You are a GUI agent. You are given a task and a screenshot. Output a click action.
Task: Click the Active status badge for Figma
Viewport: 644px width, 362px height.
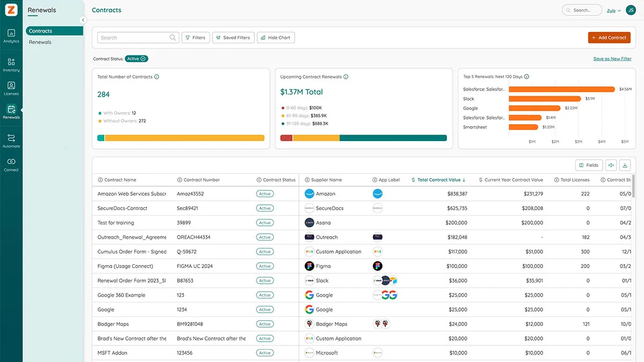point(265,266)
